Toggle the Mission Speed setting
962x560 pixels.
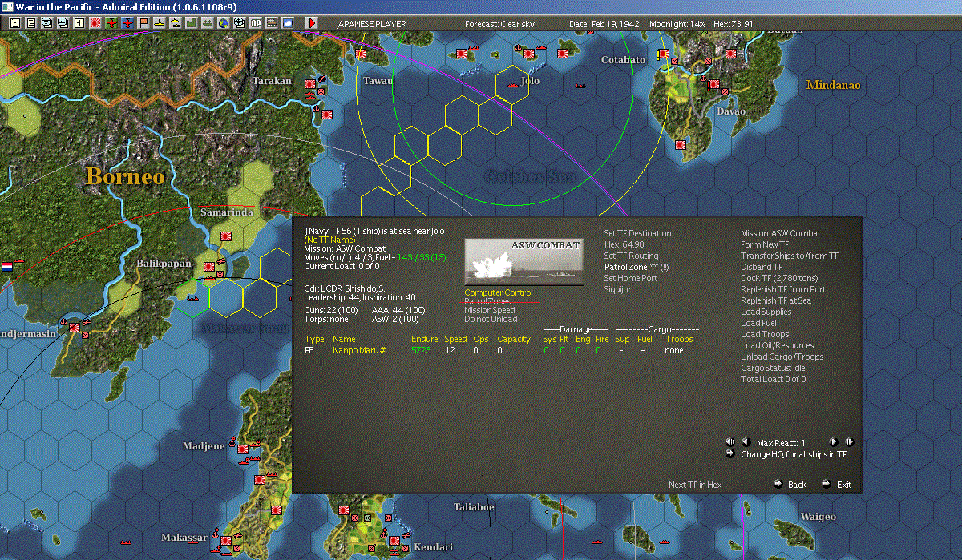[490, 310]
